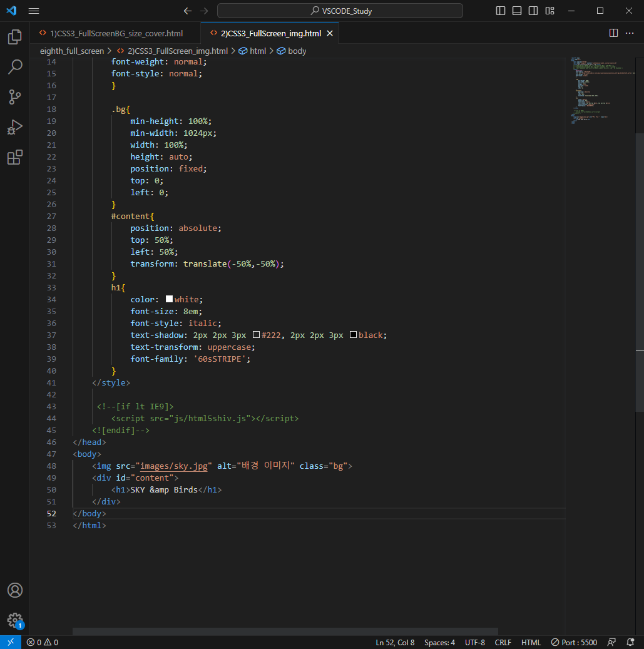644x649 pixels.
Task: Show warnings count in the status bar
Action: click(51, 642)
